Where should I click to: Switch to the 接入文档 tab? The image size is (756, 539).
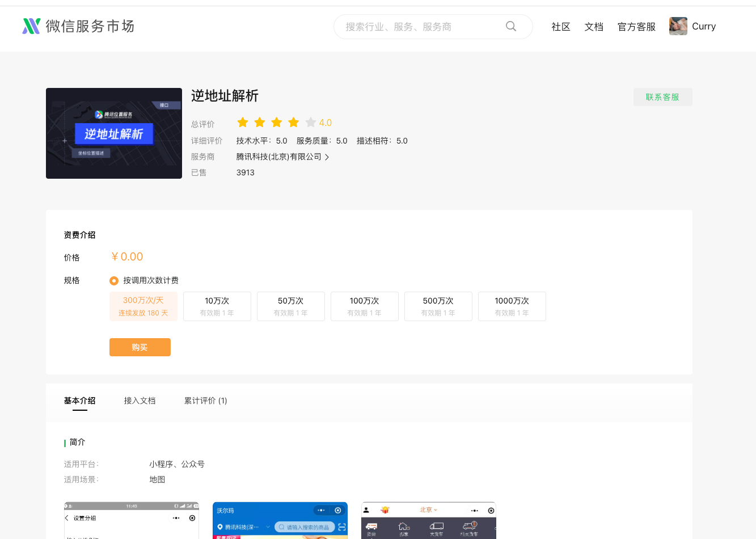coord(140,401)
